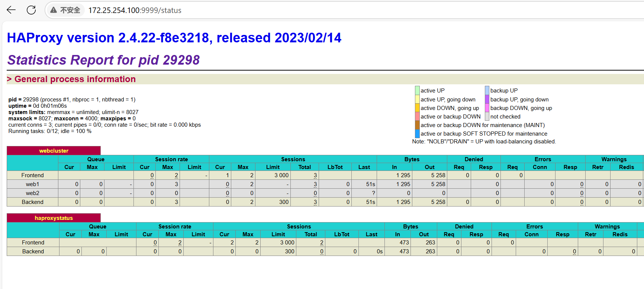The width and height of the screenshot is (644, 289).
Task: Click haproxystatus Backend Bytes Out 263
Action: pyautogui.click(x=430, y=251)
